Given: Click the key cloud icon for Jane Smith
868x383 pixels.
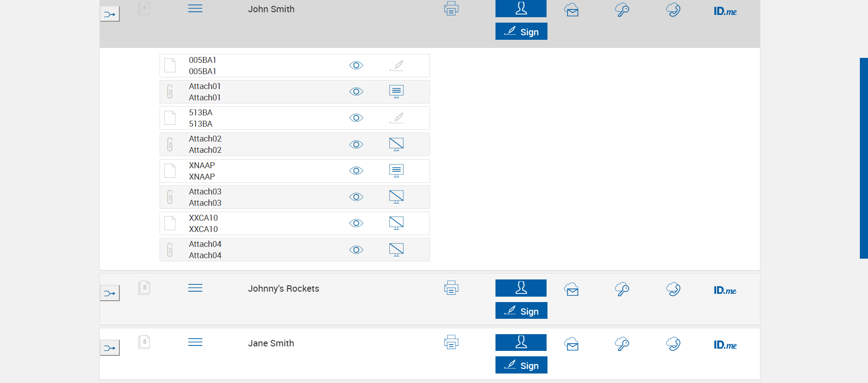Looking at the screenshot, I should coord(622,344).
